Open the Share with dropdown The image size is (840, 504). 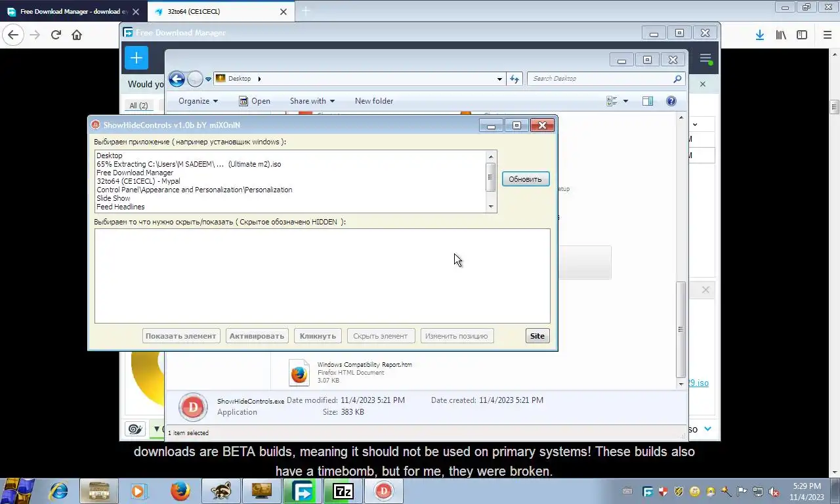[x=312, y=101]
